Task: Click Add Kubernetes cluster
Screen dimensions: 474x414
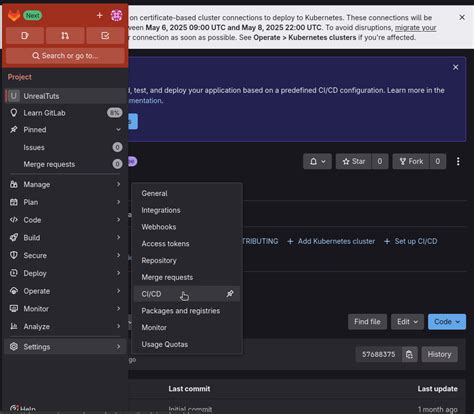Action: coord(331,241)
